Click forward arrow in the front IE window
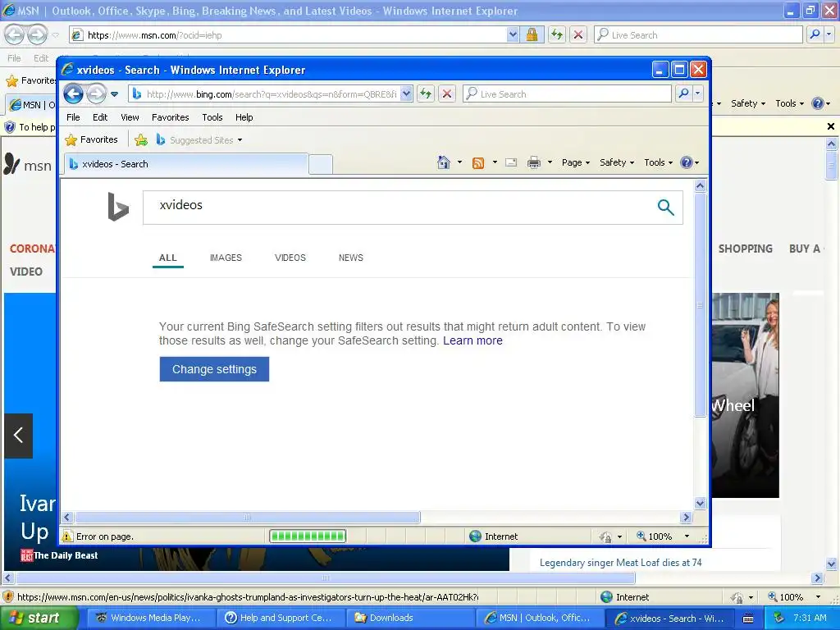Viewport: 840px width, 630px height. pyautogui.click(x=97, y=94)
